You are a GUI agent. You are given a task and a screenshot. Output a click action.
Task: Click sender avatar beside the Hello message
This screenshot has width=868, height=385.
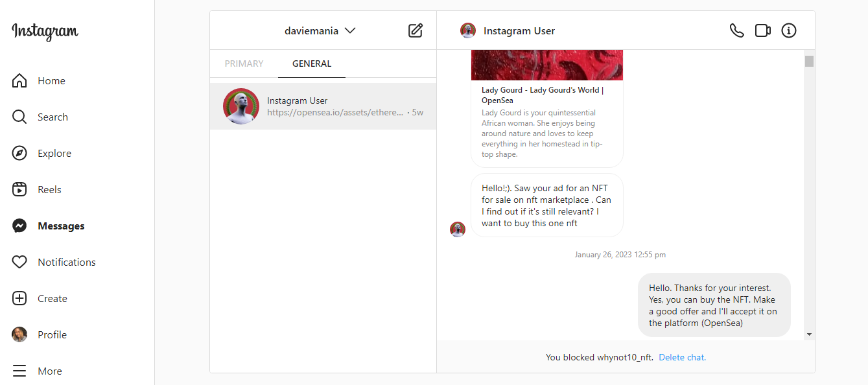(x=458, y=229)
